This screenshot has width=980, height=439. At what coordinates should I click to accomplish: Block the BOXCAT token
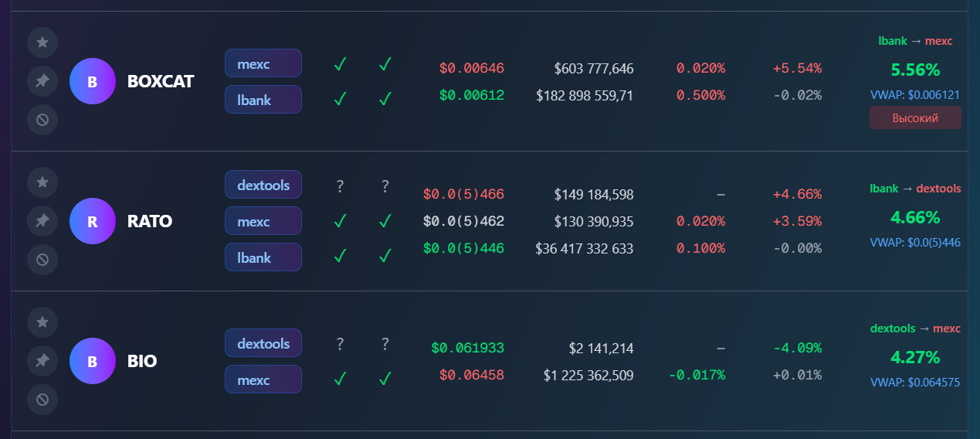click(x=42, y=120)
